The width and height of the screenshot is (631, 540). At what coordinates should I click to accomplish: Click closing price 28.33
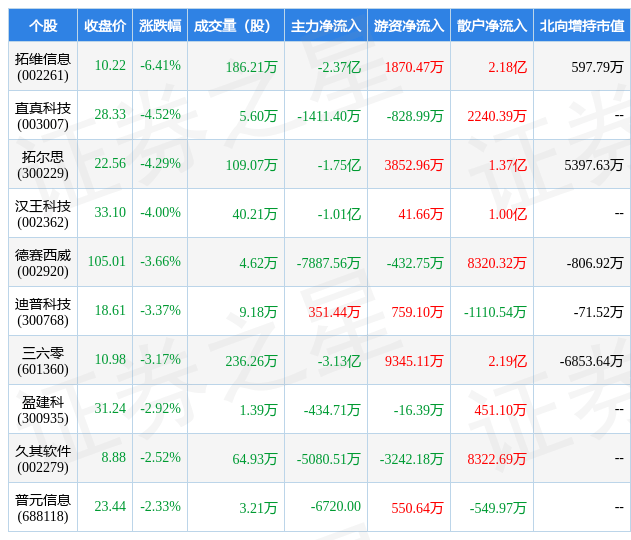(110, 114)
